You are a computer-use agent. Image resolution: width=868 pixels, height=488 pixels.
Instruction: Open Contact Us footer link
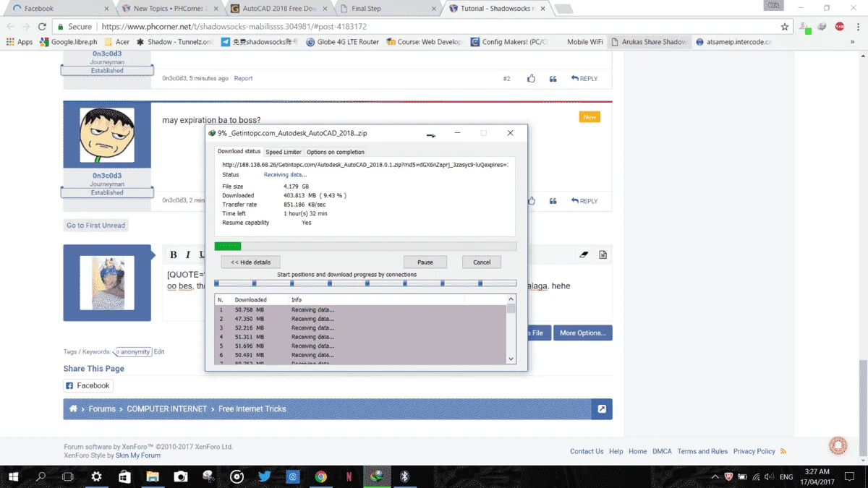pyautogui.click(x=587, y=451)
